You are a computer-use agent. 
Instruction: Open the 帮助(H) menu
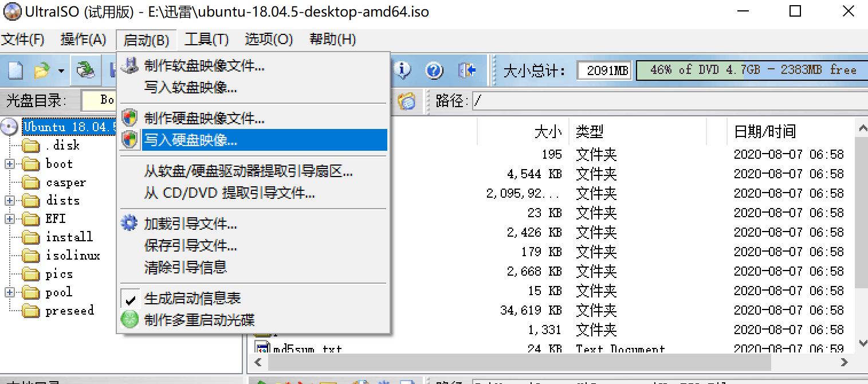333,40
